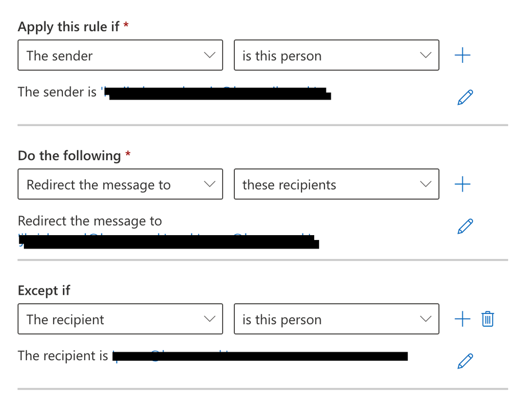Click the redacted sender email link
Viewport: 532px width, 407px height.
coord(216,93)
